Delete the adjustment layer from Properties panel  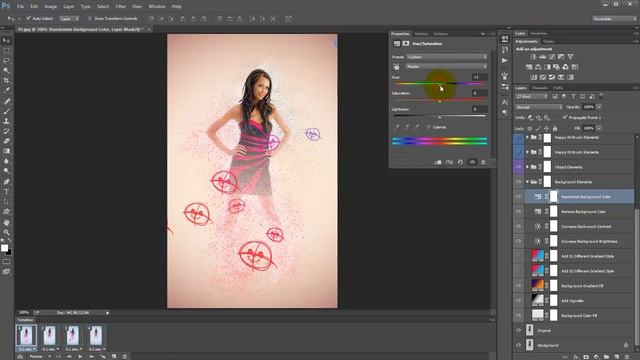click(483, 162)
